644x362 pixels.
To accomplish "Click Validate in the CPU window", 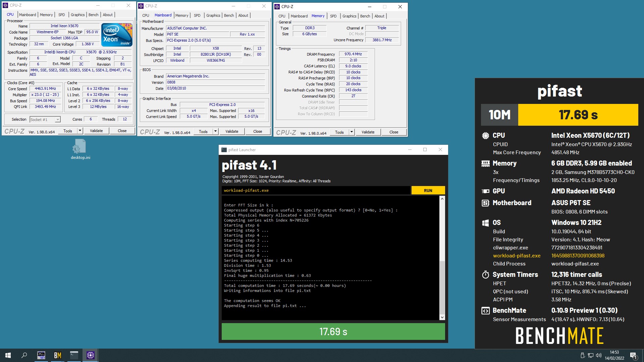I will point(96,131).
